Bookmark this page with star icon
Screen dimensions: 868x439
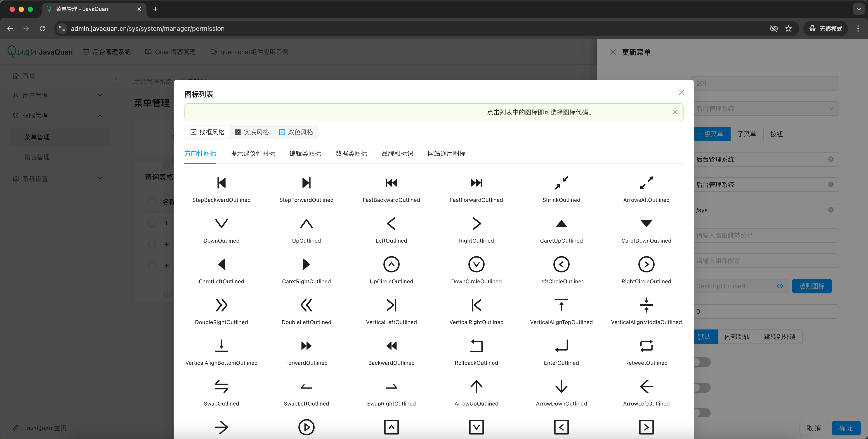[x=788, y=29]
